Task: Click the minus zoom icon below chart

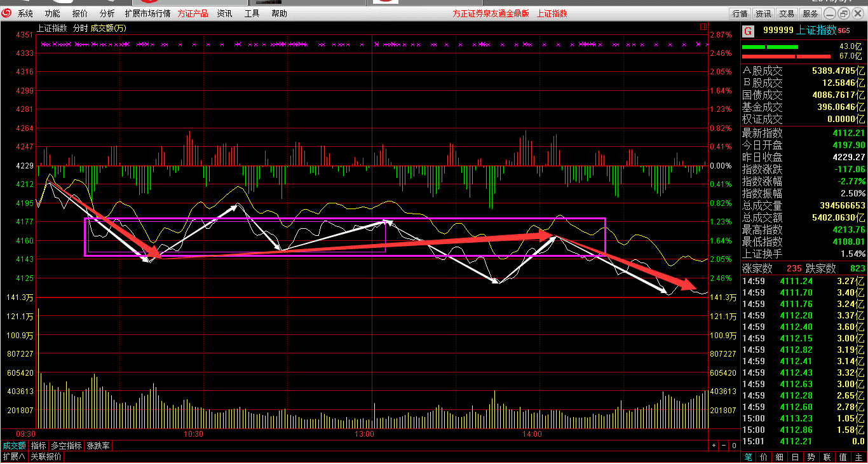Action: (x=724, y=446)
